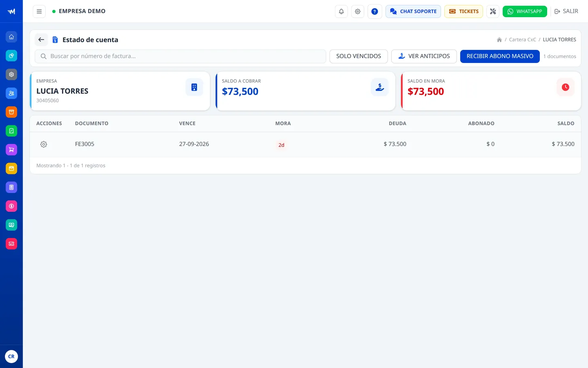Open VER ANTICIPOS

pyautogui.click(x=424, y=56)
